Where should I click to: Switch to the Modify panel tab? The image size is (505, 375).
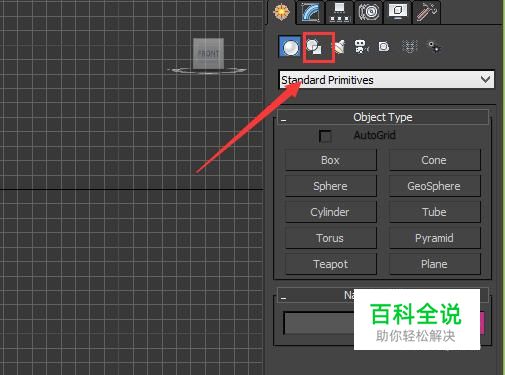[310, 12]
